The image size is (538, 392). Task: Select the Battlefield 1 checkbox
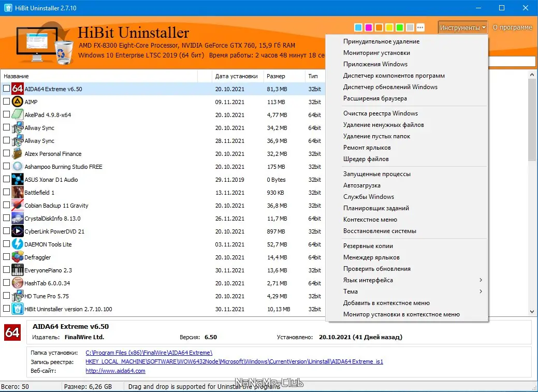6,192
